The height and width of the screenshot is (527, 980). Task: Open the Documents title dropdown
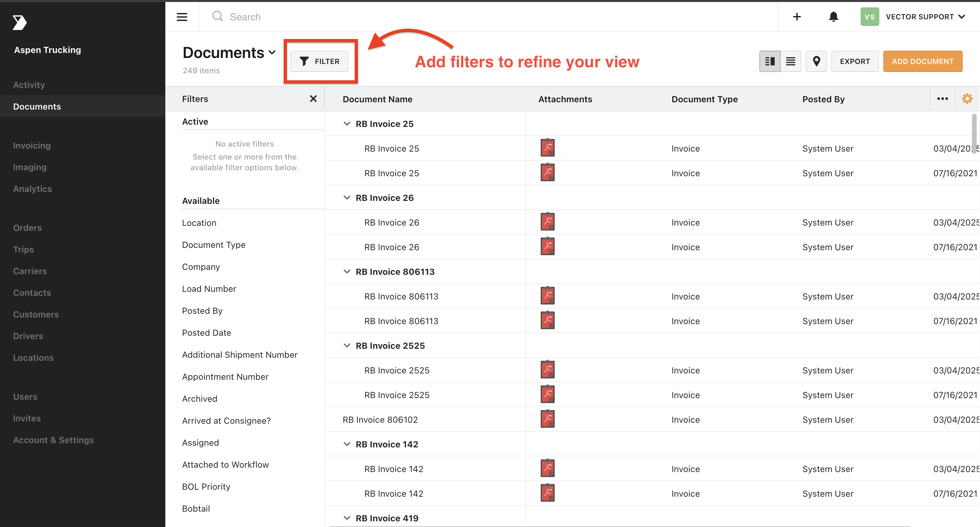[x=272, y=53]
